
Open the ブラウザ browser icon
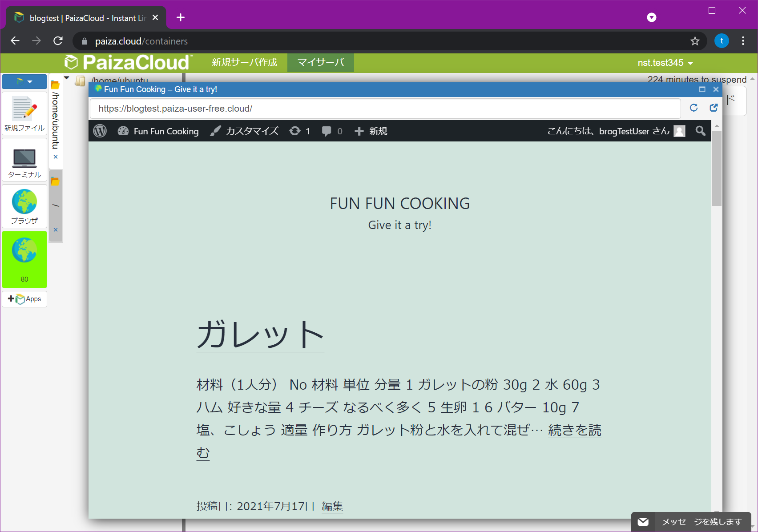(x=24, y=206)
